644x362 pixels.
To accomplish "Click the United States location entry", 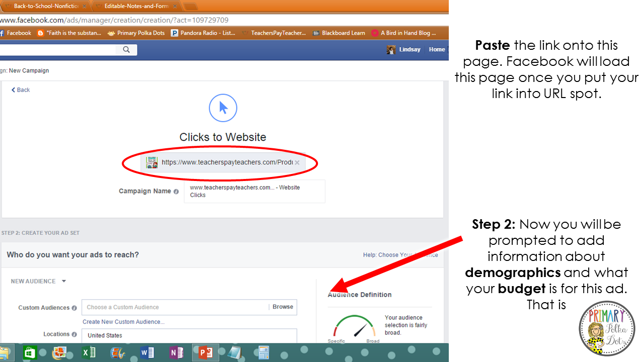I will point(105,335).
